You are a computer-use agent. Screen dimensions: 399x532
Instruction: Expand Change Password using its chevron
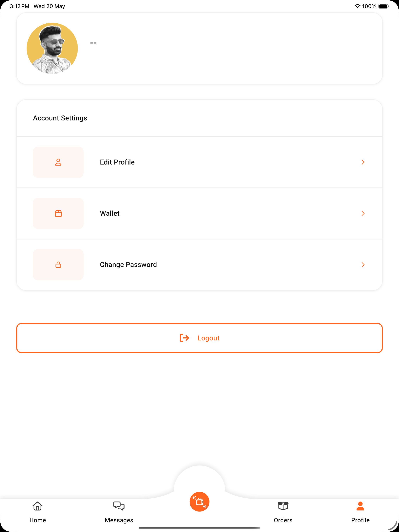pos(363,265)
